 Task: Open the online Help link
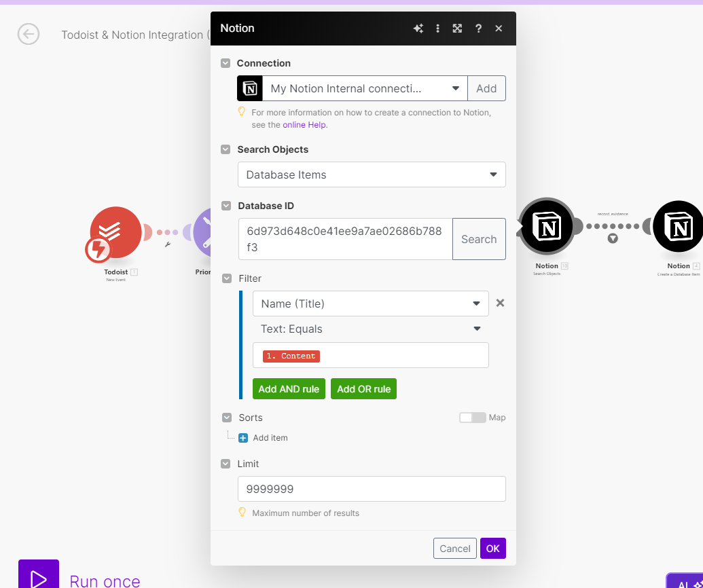pyautogui.click(x=304, y=124)
